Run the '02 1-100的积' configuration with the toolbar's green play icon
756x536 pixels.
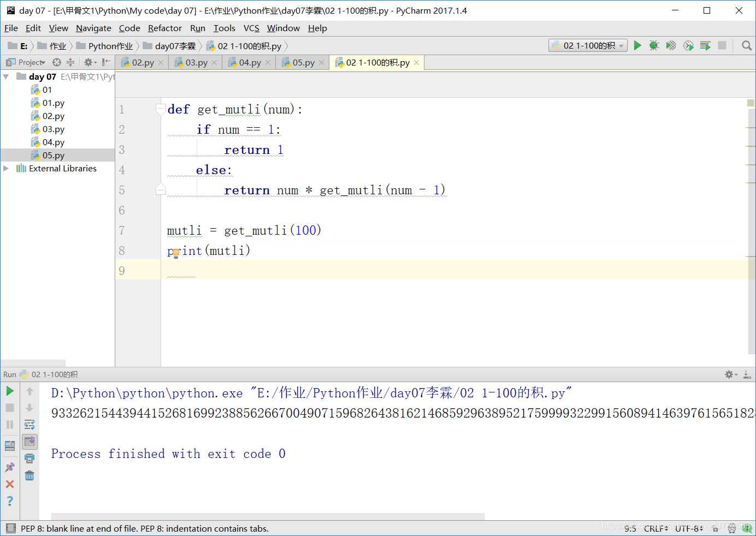[637, 46]
